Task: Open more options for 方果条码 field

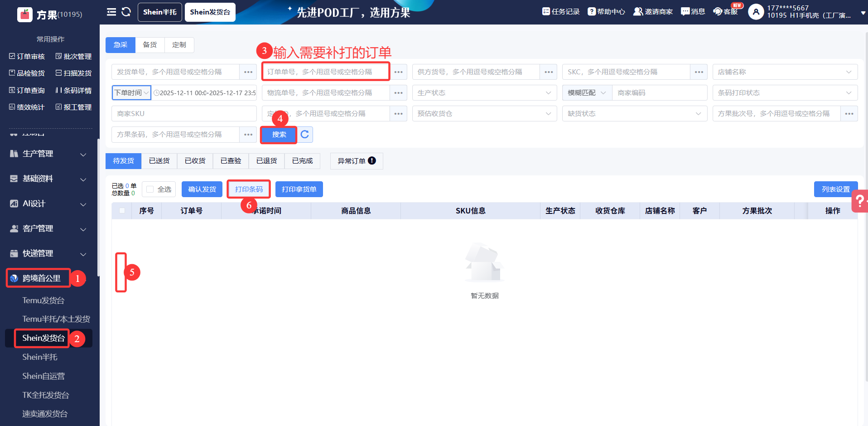Action: tap(248, 135)
